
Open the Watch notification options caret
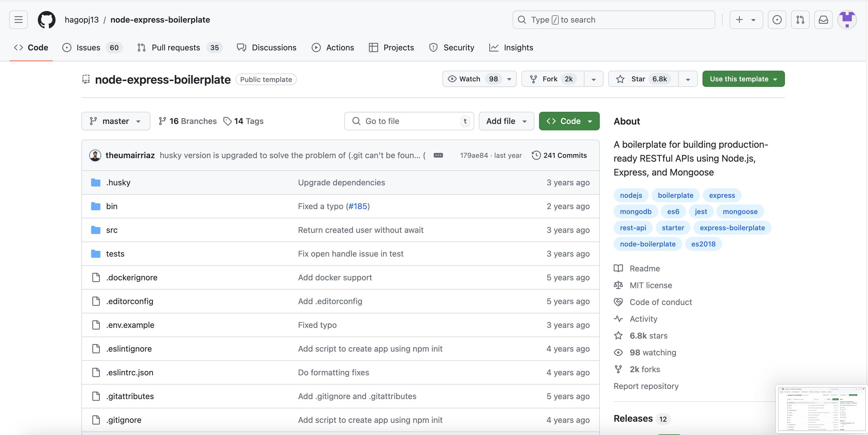509,79
